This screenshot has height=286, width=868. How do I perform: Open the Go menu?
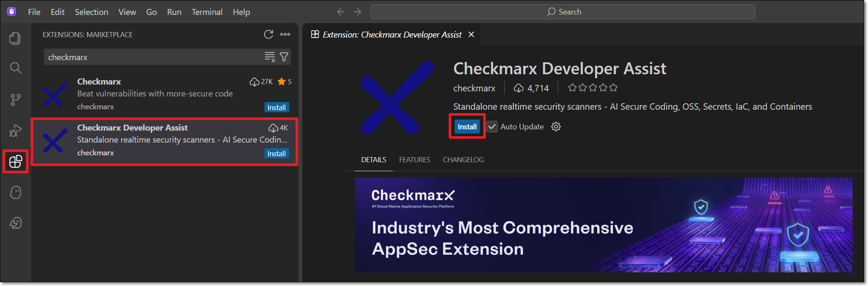pyautogui.click(x=151, y=12)
